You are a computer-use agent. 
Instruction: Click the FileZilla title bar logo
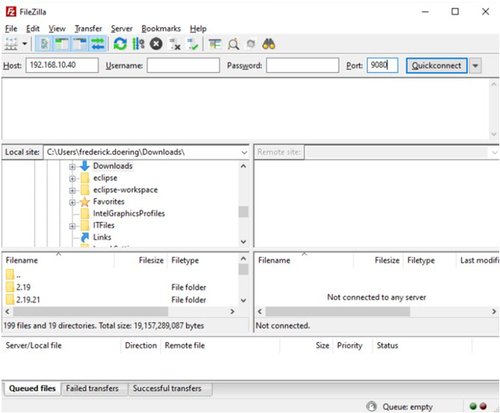point(11,12)
